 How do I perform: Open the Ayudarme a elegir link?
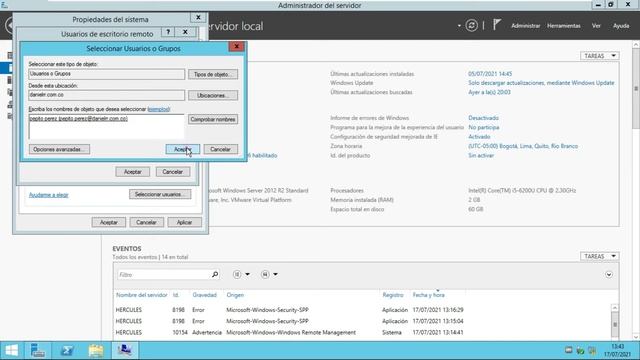tap(49, 195)
